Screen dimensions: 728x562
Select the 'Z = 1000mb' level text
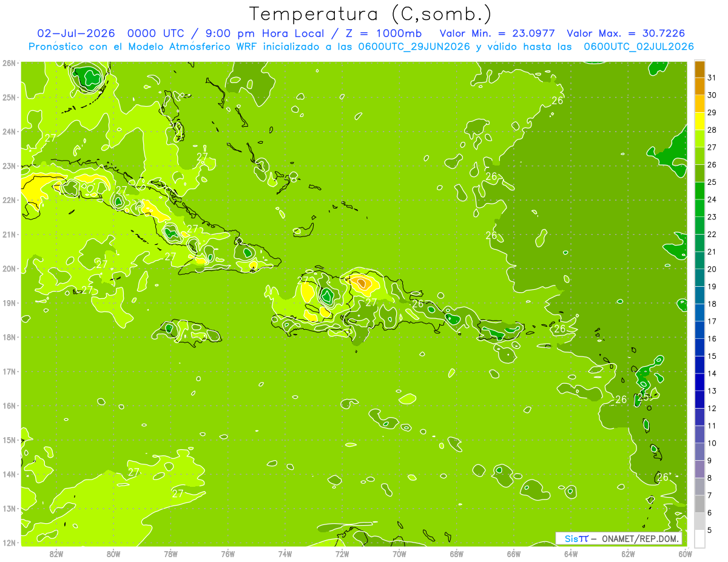point(383,33)
